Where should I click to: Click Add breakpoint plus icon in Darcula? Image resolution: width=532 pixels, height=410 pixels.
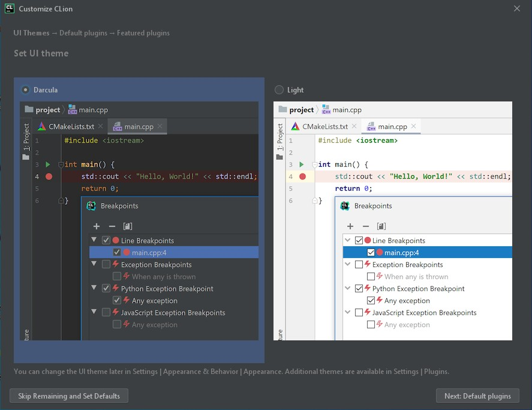click(x=97, y=226)
